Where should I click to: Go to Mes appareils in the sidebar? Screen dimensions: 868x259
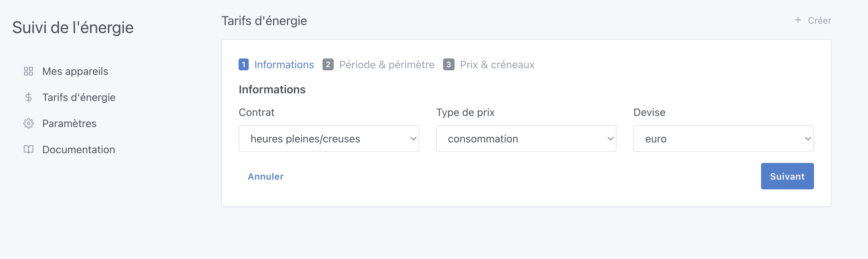coord(75,71)
